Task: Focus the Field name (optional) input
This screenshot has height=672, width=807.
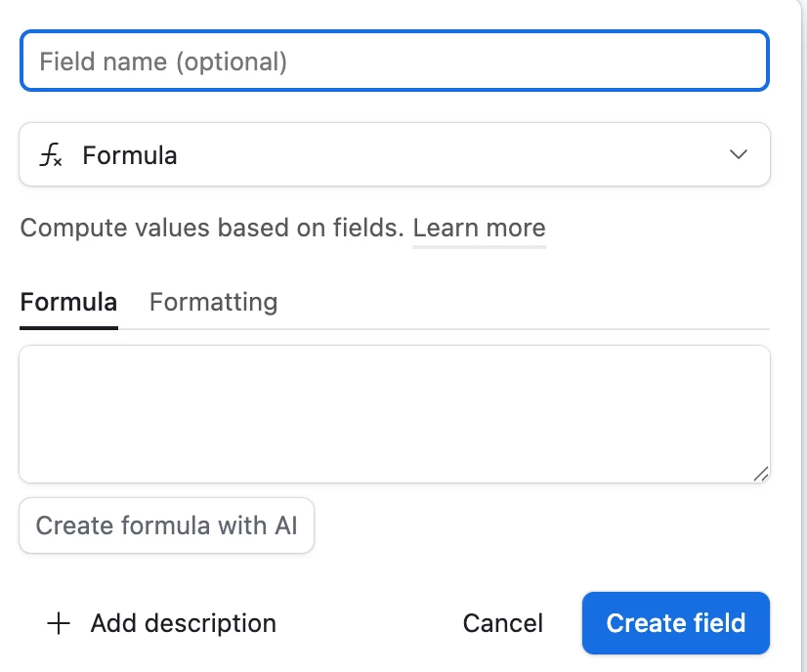Action: pyautogui.click(x=395, y=61)
